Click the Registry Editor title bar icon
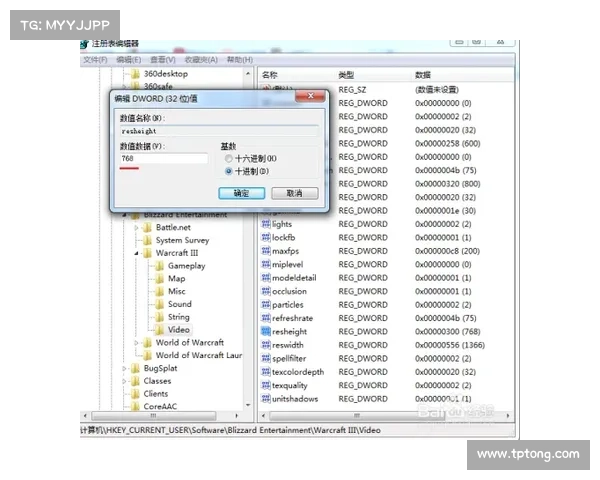This screenshot has height=480, width=600. click(84, 44)
